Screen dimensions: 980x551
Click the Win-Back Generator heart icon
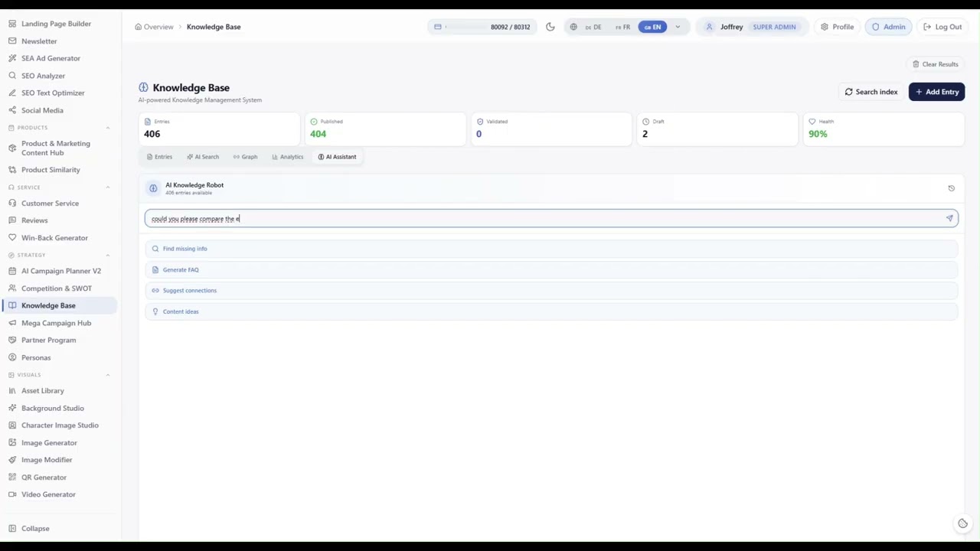click(x=12, y=237)
